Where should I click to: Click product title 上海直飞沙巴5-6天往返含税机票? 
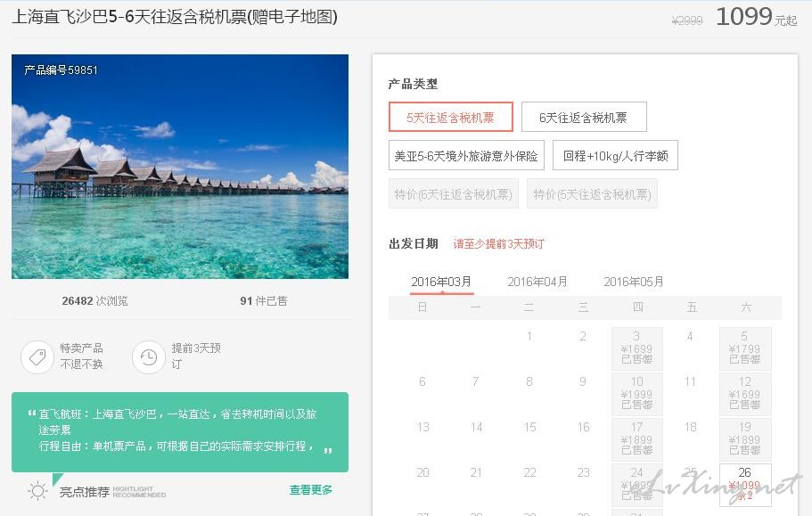(x=175, y=17)
